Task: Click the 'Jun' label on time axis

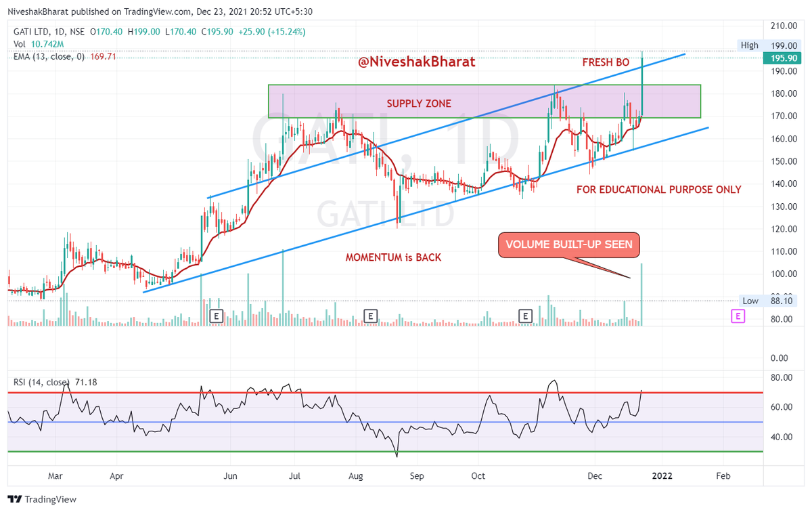Action: [231, 476]
